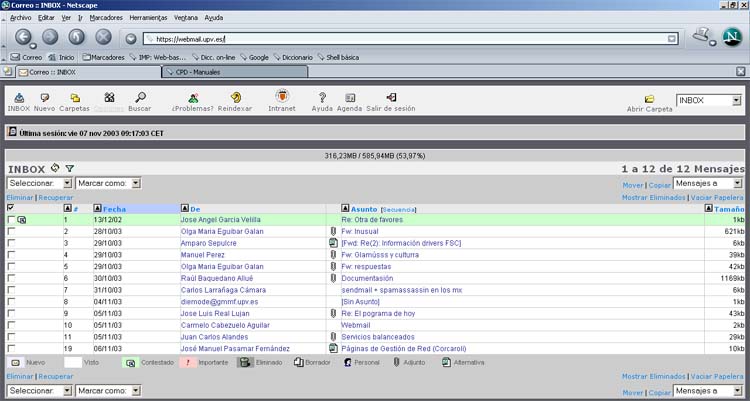Open the Back button history arrow
This screenshot has width=750, height=401.
33,46
